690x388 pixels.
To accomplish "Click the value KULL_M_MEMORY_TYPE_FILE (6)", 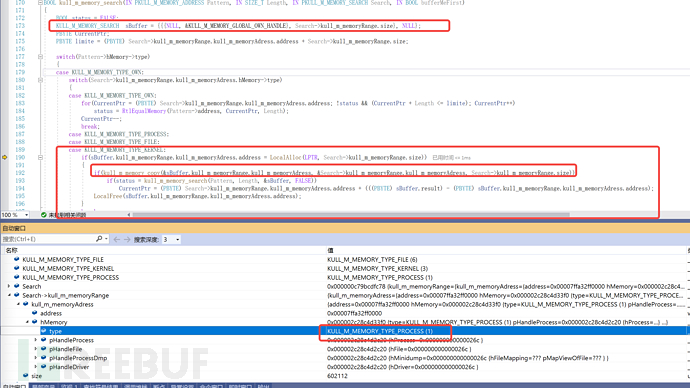I will (372, 260).
